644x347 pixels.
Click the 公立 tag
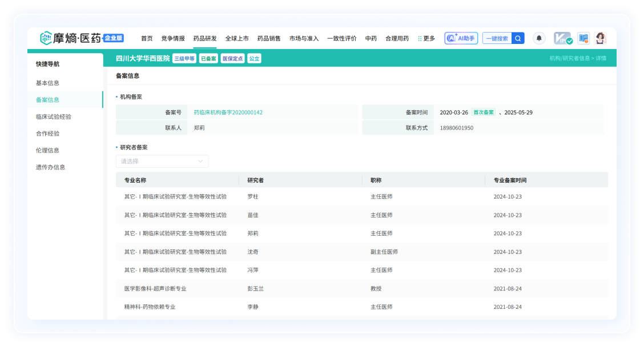click(255, 58)
